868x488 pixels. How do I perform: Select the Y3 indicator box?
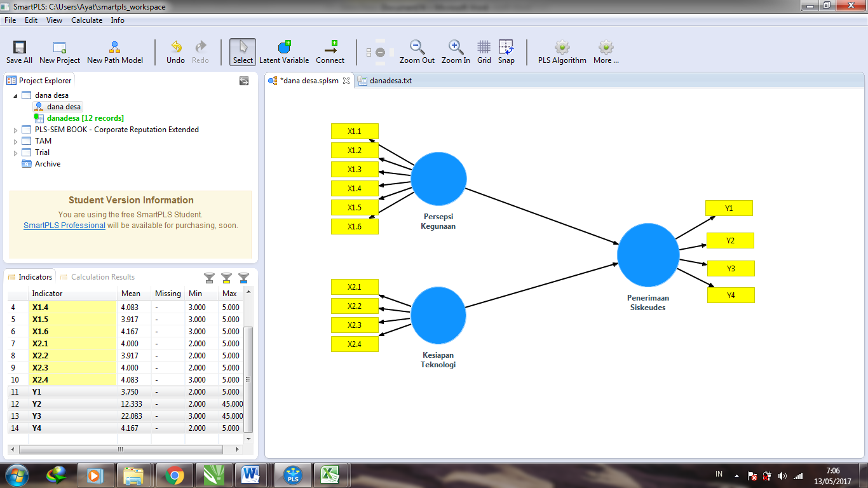[731, 268]
